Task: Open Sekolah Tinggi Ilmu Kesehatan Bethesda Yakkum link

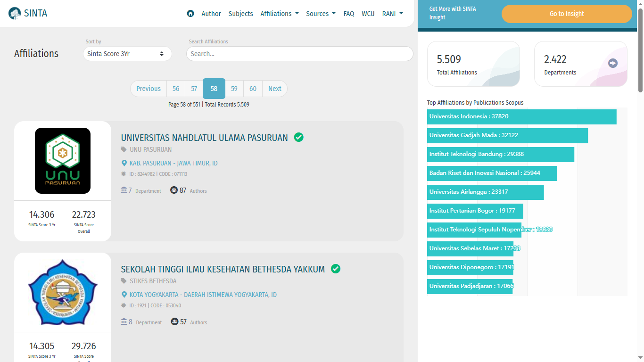Action: point(223,269)
